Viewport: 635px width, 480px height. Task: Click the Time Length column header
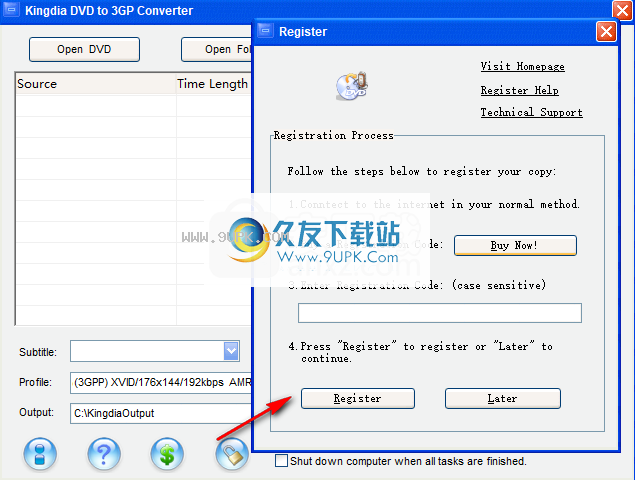tap(214, 84)
